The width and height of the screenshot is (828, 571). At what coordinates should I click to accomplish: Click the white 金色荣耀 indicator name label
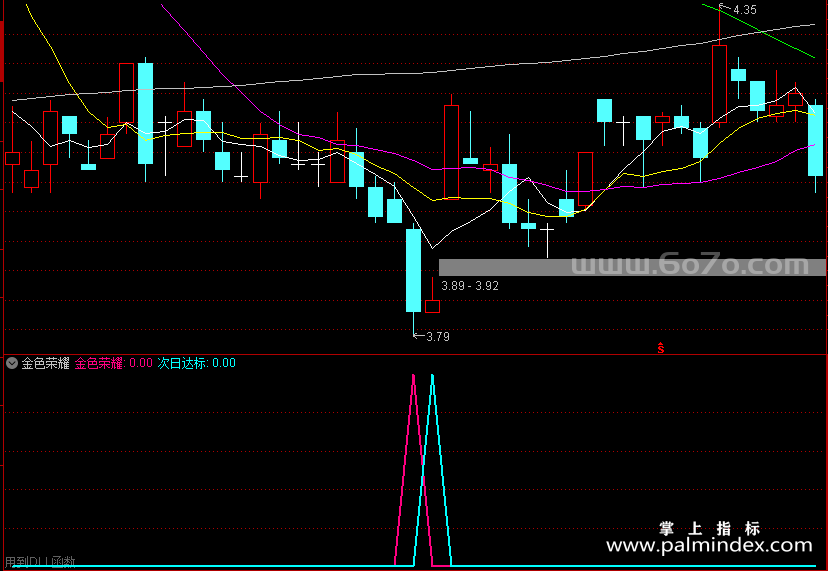click(x=45, y=363)
